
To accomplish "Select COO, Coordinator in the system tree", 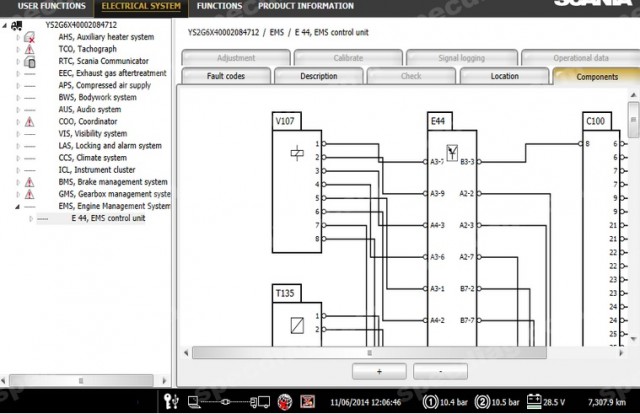I will pos(88,122).
